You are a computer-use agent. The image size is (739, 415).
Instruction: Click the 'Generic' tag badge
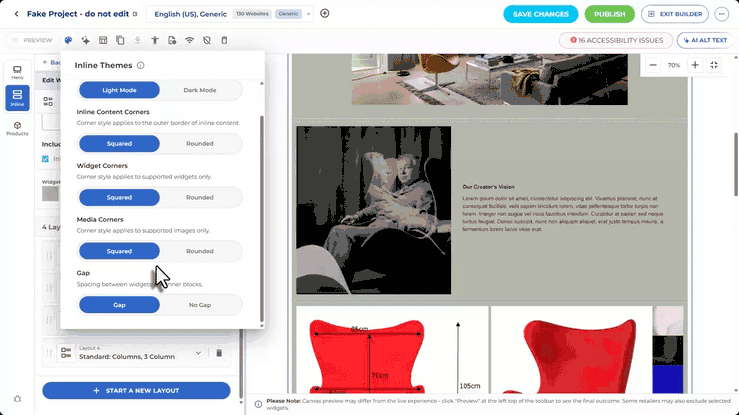[288, 14]
